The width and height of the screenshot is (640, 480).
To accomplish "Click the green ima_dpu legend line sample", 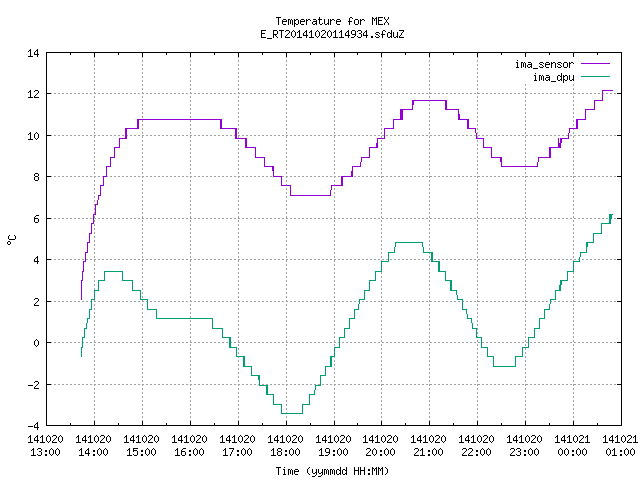I will [596, 76].
